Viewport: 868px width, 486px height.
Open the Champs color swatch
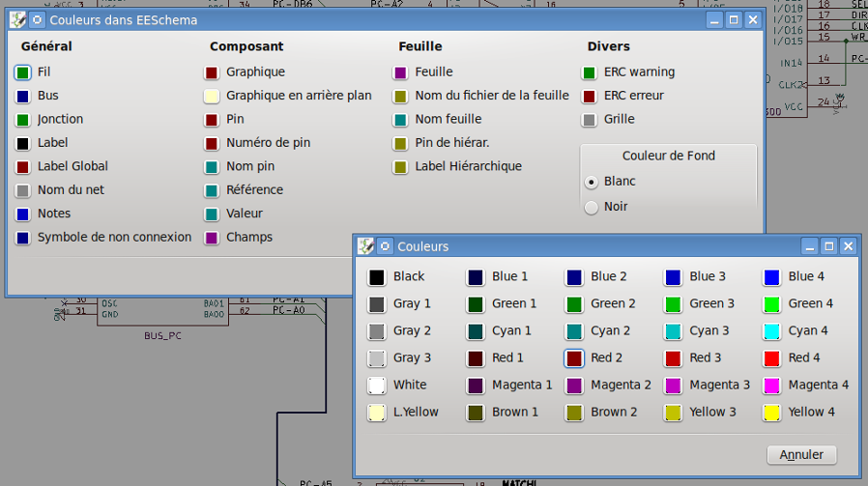pos(212,238)
